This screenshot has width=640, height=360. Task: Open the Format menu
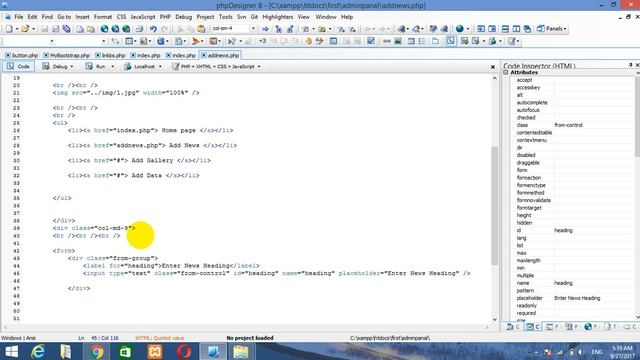click(102, 17)
